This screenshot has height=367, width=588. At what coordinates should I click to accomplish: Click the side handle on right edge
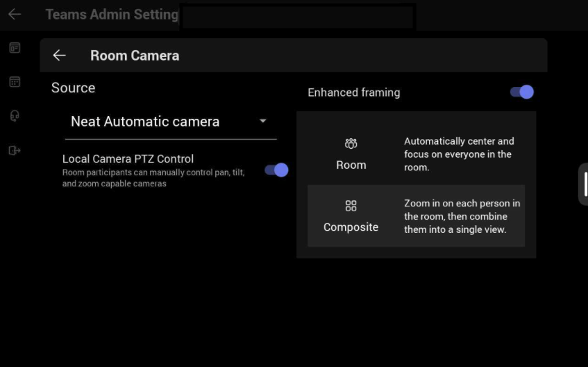(x=583, y=184)
